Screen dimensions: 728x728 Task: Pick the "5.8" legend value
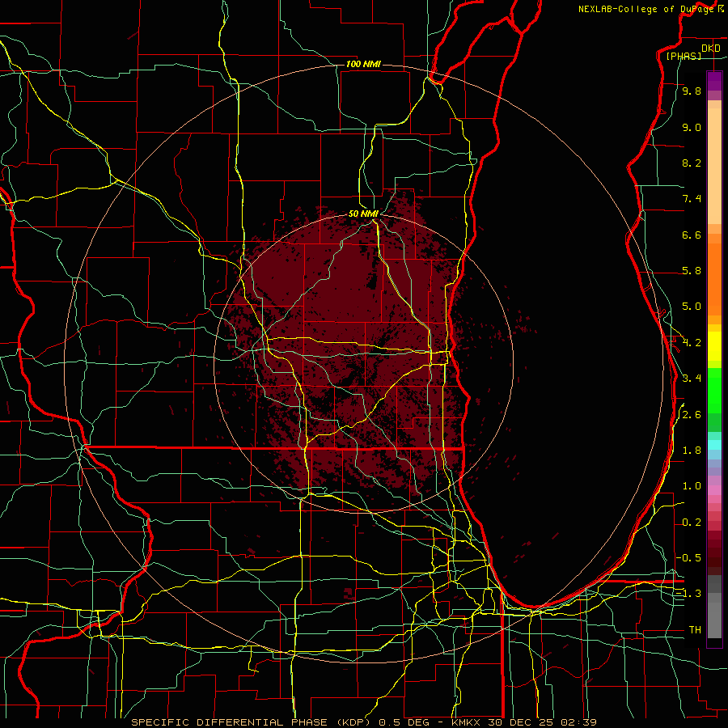(692, 271)
